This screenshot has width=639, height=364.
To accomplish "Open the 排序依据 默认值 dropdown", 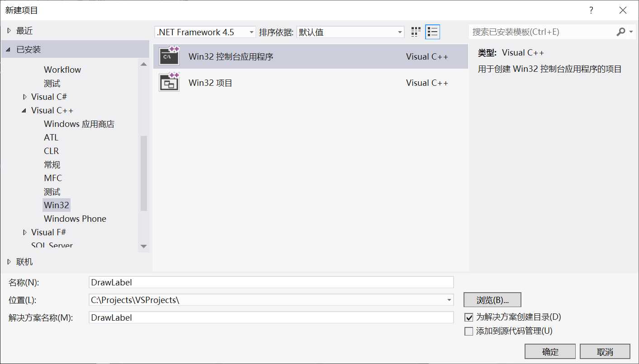I will click(x=350, y=32).
